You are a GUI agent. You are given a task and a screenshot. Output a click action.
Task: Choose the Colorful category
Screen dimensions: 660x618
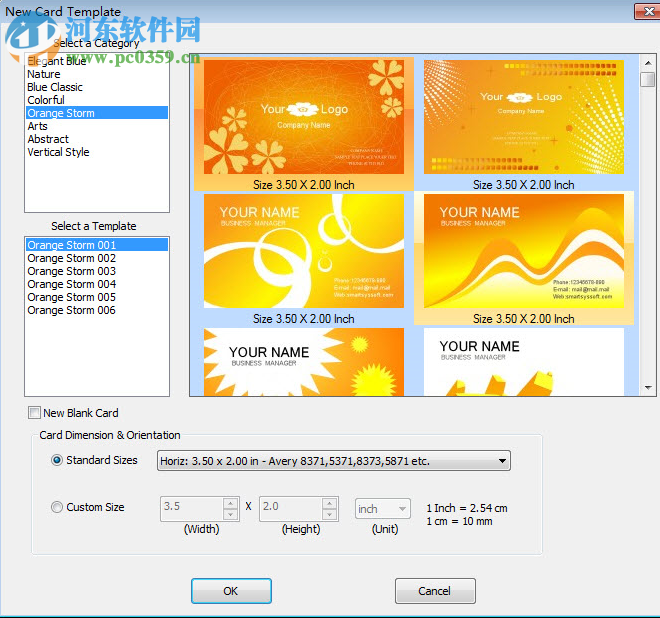click(97, 100)
